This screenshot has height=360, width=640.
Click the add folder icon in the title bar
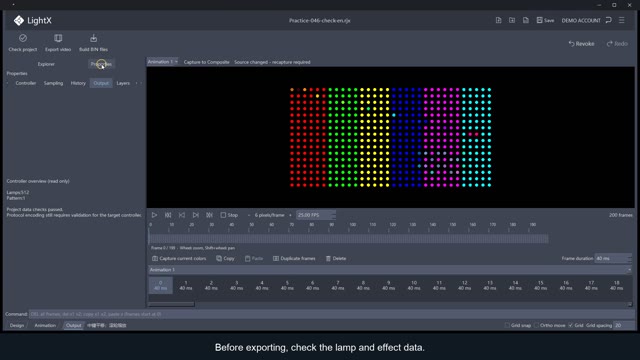512,20
